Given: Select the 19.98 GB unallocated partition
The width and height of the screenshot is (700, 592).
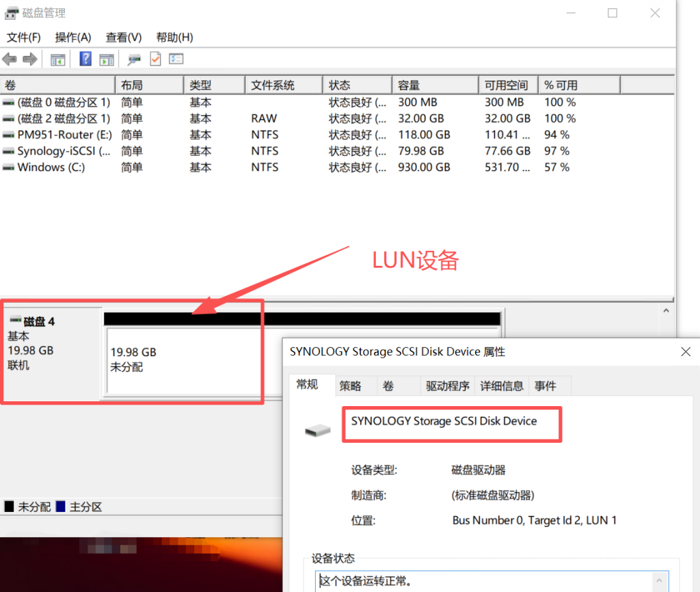Looking at the screenshot, I should point(185,360).
